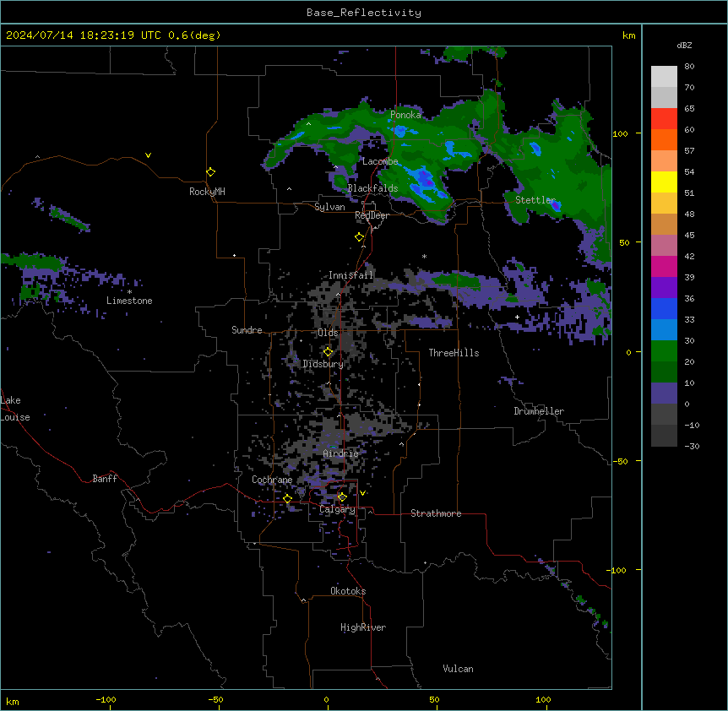Click the dBZ legend heading
Screen dimensions: 728x711
(684, 46)
